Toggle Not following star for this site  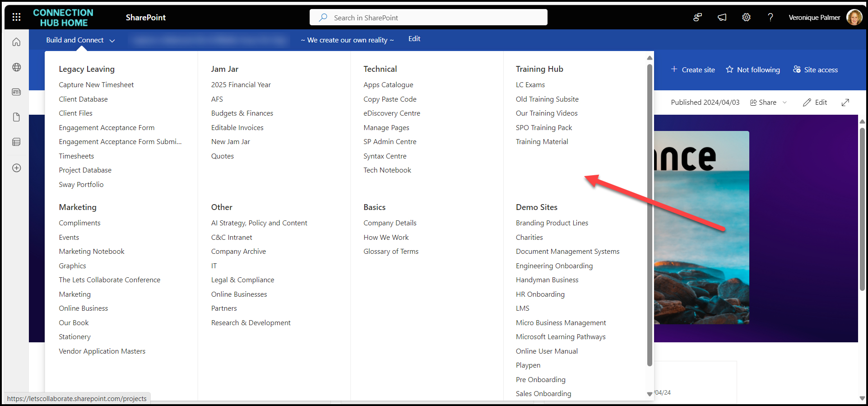click(752, 70)
